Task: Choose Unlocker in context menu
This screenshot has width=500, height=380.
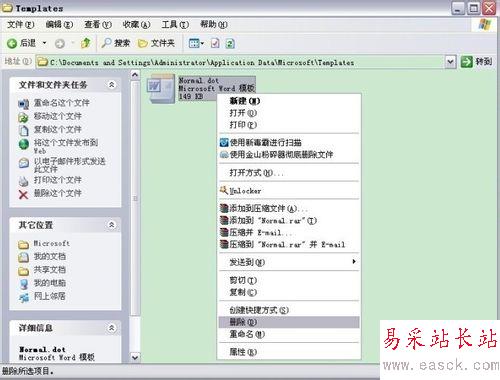Action: [289, 191]
